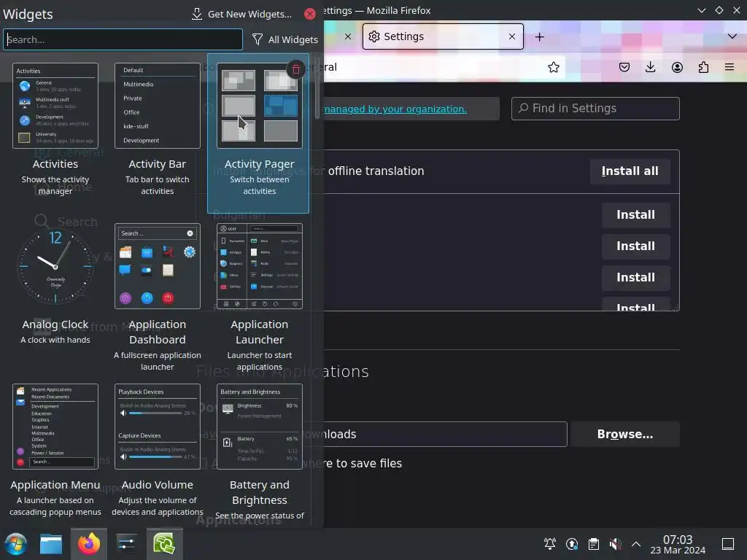Focus the widget Search field
This screenshot has height=560, width=747.
123,39
